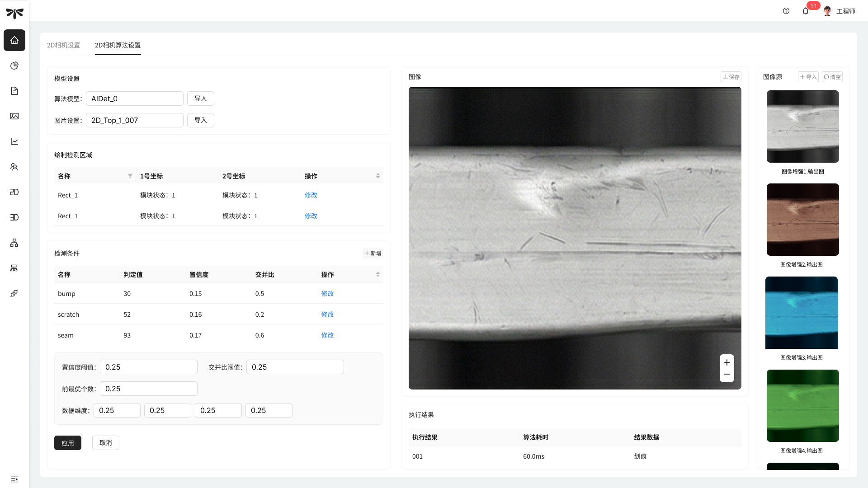
Task: Open the pie chart statistics icon
Action: point(14,66)
